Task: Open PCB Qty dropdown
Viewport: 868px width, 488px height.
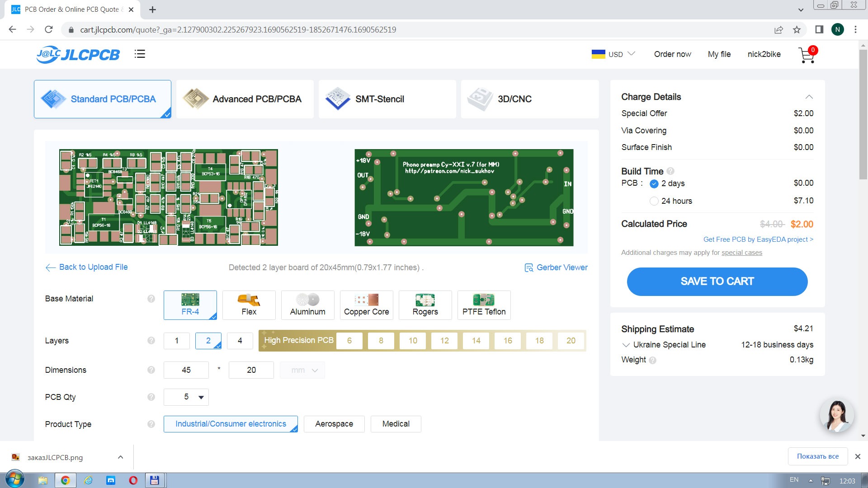Action: [186, 397]
